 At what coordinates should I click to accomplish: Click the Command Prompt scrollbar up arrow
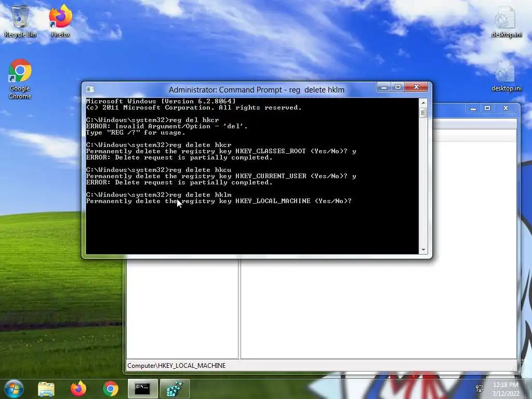click(x=423, y=102)
